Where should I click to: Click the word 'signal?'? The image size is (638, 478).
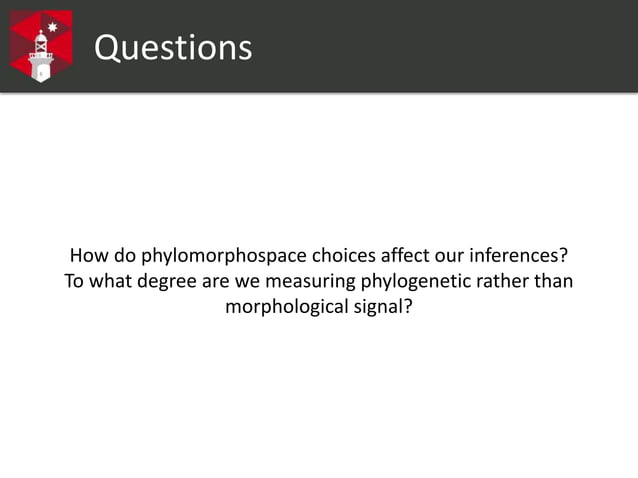pyautogui.click(x=383, y=307)
